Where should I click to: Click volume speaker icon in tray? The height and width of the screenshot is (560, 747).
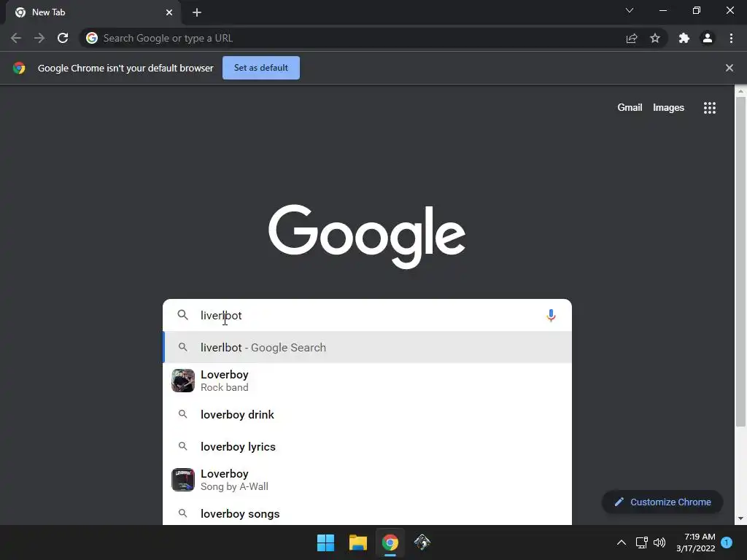pyautogui.click(x=659, y=542)
